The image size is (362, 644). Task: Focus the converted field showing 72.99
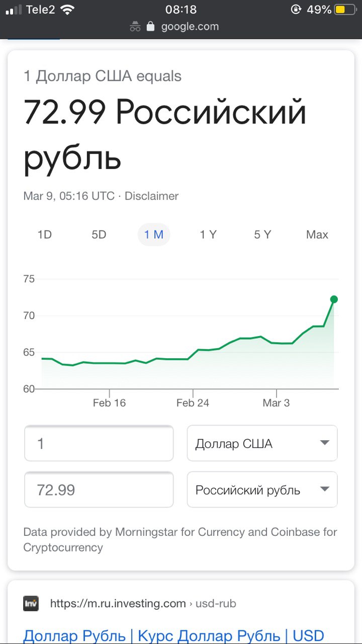pos(99,490)
